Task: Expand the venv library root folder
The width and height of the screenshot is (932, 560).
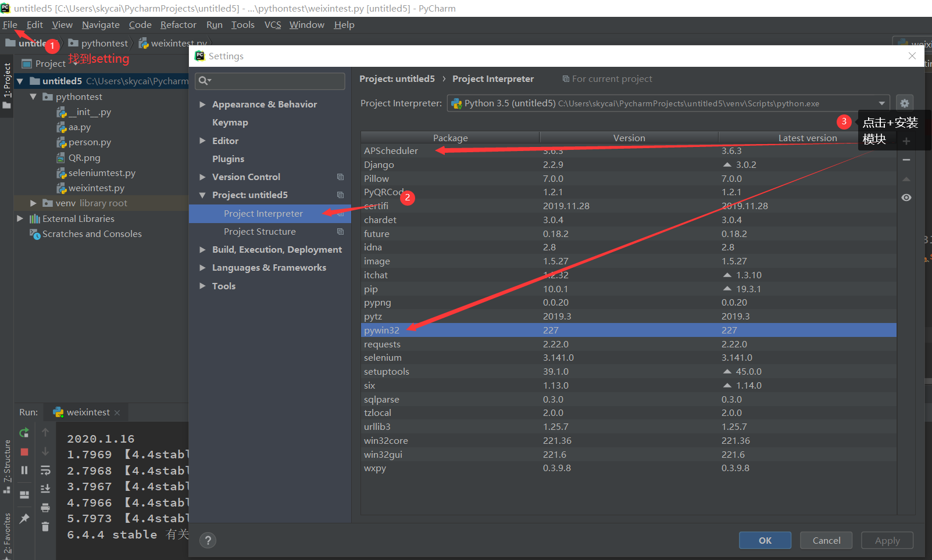Action: point(33,203)
